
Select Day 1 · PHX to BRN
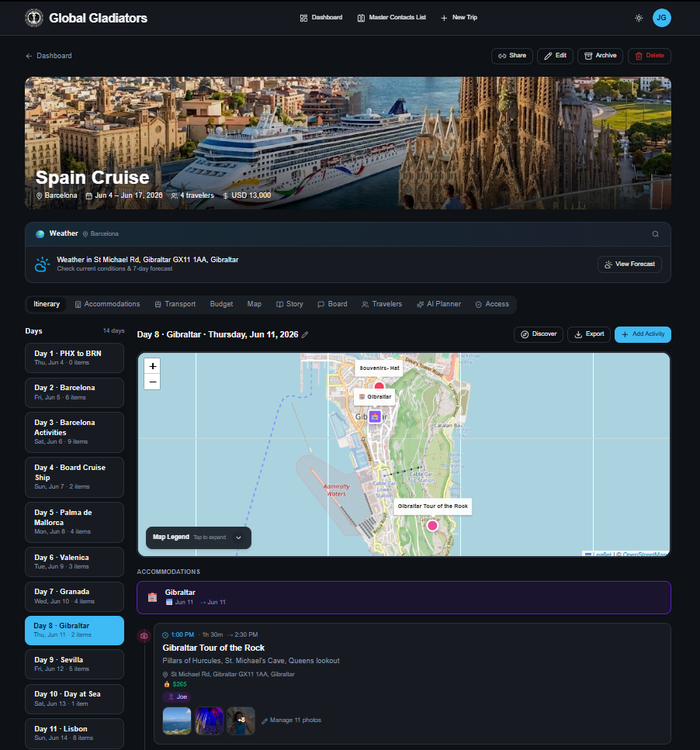(75, 358)
